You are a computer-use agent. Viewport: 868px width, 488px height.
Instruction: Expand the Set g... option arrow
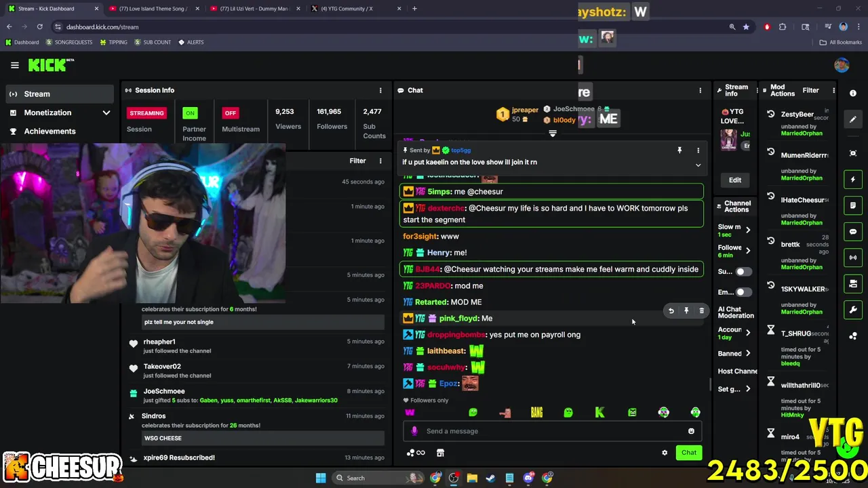[747, 389]
